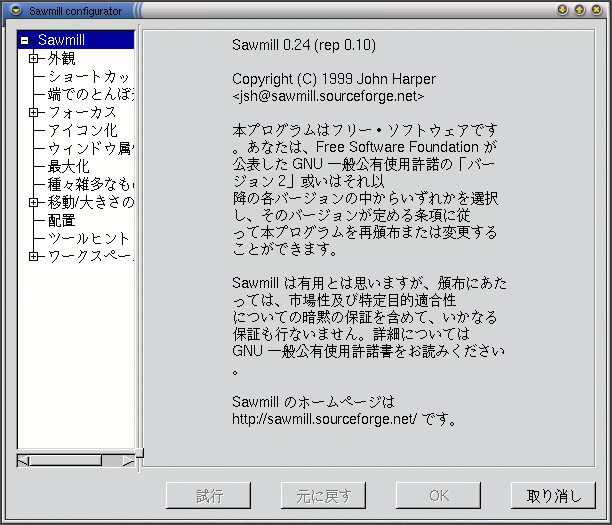Image resolution: width=612 pixels, height=525 pixels.
Task: Select フォーカス in the tree
Action: point(82,112)
